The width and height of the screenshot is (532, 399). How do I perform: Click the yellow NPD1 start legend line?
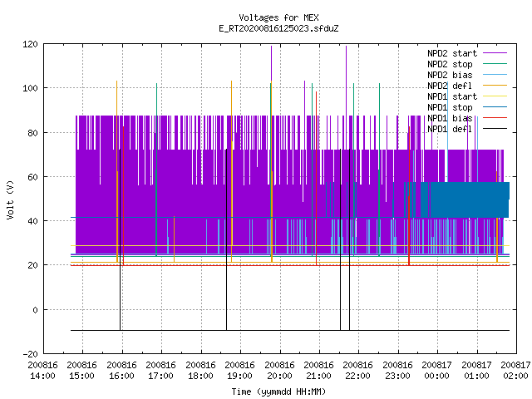pyautogui.click(x=495, y=96)
